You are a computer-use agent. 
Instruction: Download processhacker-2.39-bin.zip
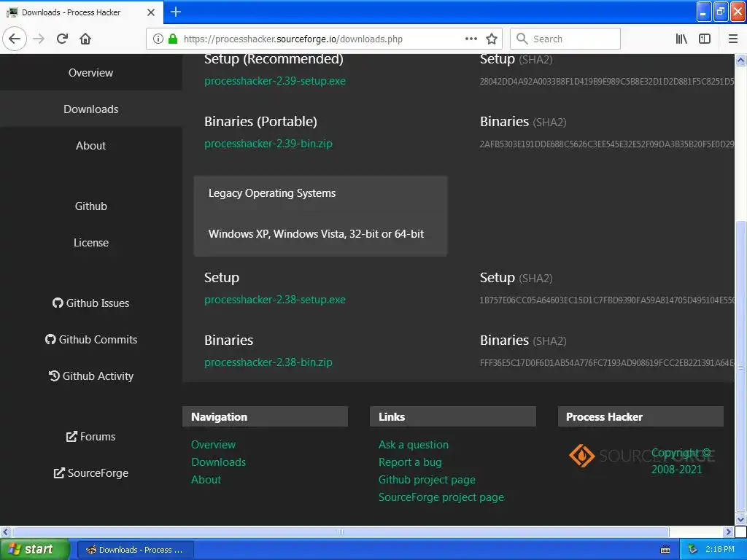(x=268, y=144)
